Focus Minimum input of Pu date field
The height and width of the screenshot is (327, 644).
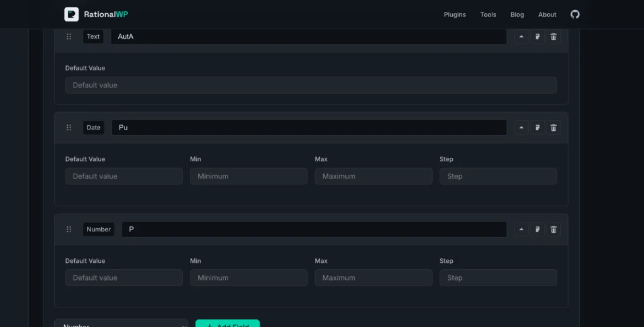[x=248, y=176]
